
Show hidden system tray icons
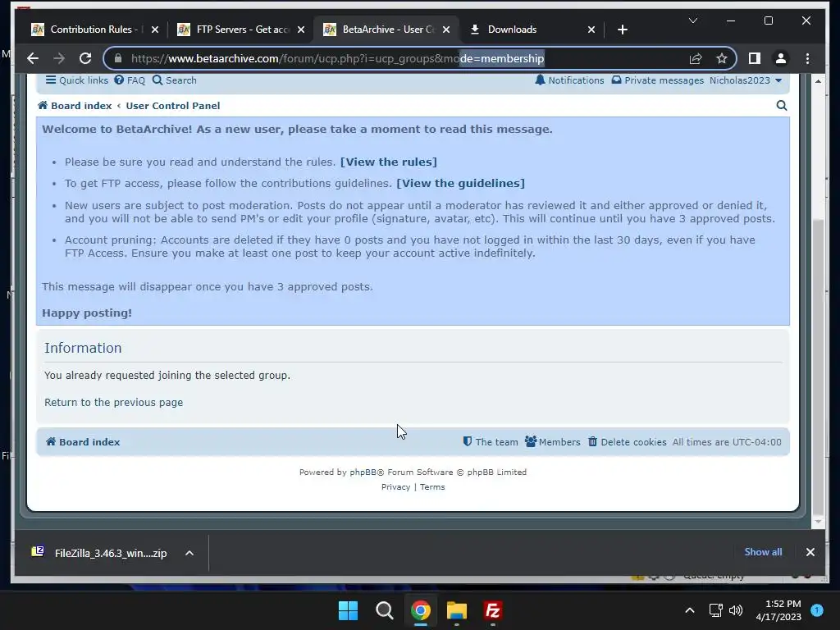pos(689,610)
